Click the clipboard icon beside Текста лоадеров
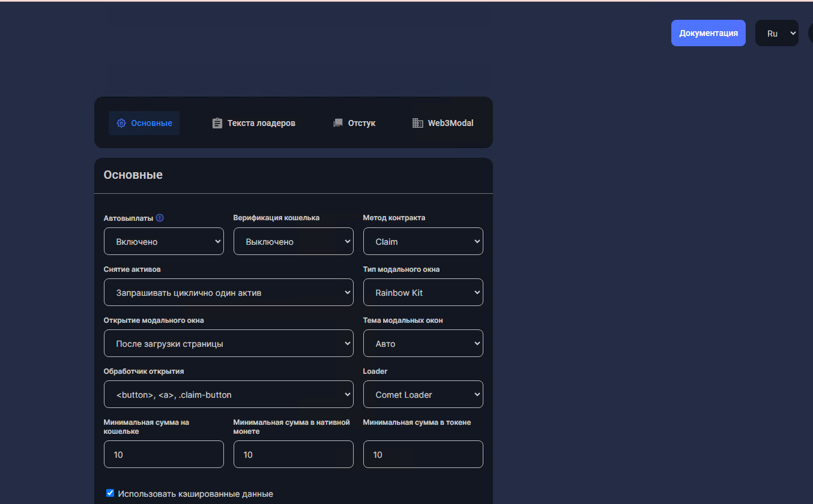 point(217,123)
